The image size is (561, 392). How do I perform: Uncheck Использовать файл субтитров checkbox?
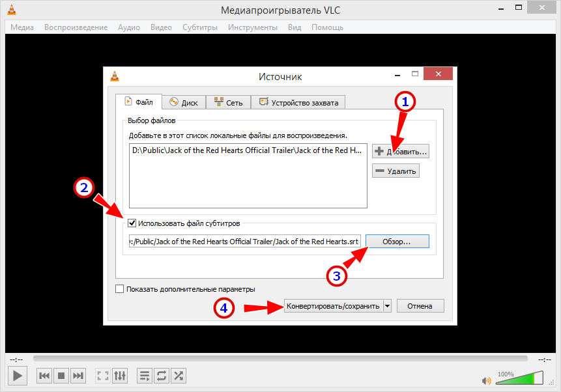[132, 223]
